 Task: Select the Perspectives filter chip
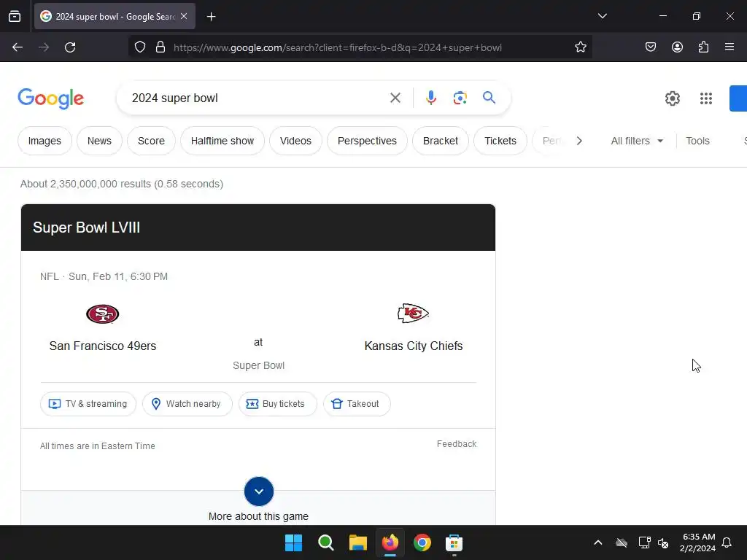coord(368,141)
